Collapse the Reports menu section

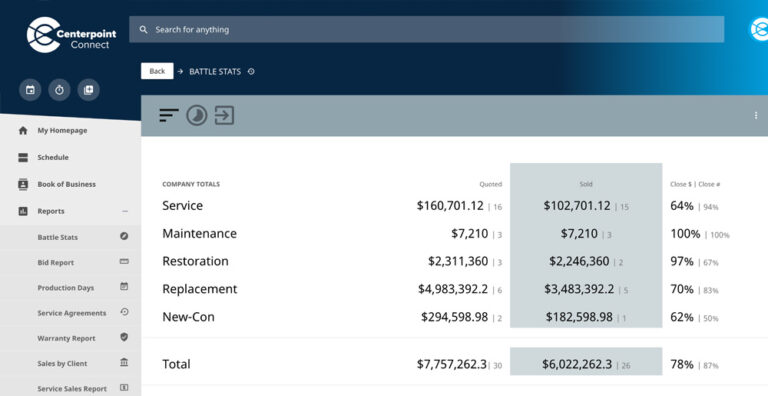125,211
